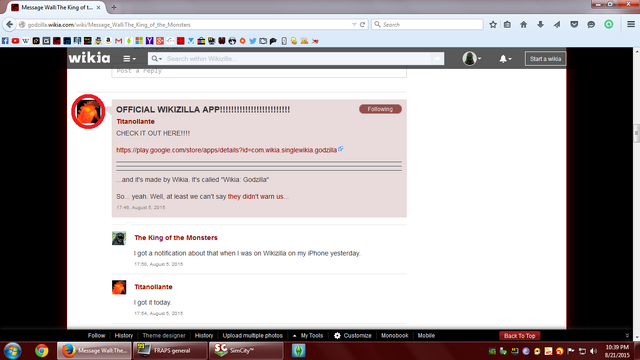
Task: Switch to SimCity taskbar window
Action: [x=246, y=351]
